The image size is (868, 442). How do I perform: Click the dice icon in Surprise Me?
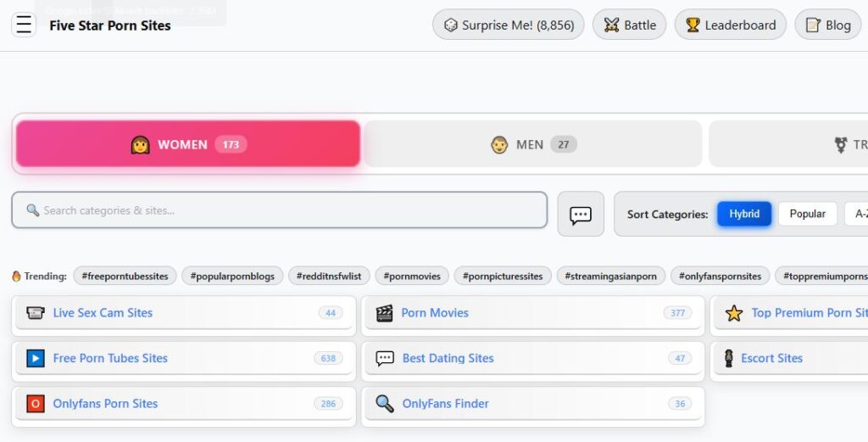pyautogui.click(x=451, y=25)
